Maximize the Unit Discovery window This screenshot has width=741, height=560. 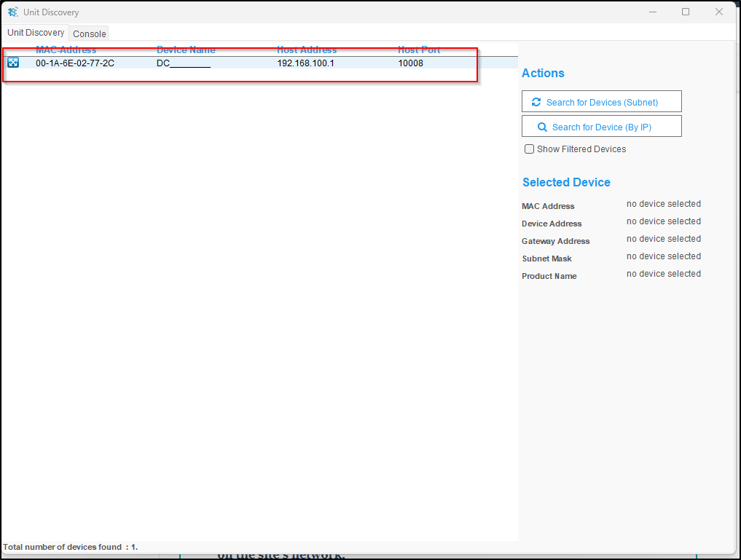coord(686,12)
